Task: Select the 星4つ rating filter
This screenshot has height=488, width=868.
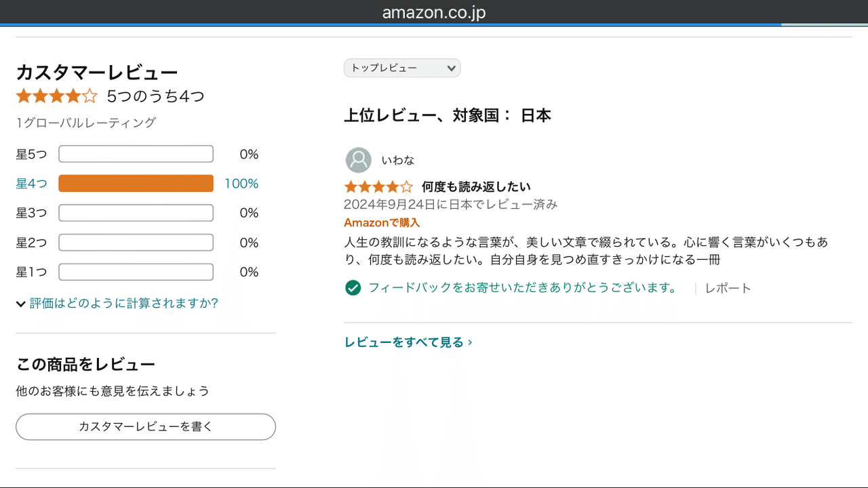Action: coord(31,183)
